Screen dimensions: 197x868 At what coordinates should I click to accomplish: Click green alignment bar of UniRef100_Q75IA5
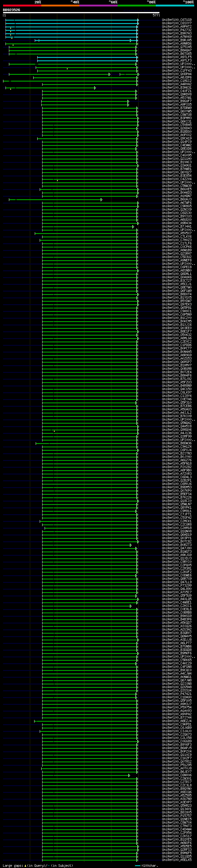[73, 47]
